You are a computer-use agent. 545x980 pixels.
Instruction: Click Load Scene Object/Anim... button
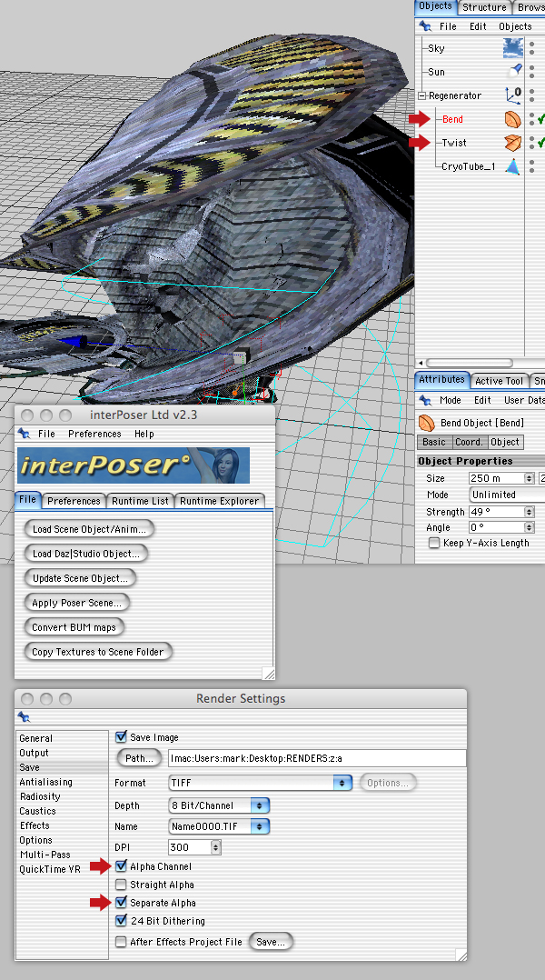[89, 529]
